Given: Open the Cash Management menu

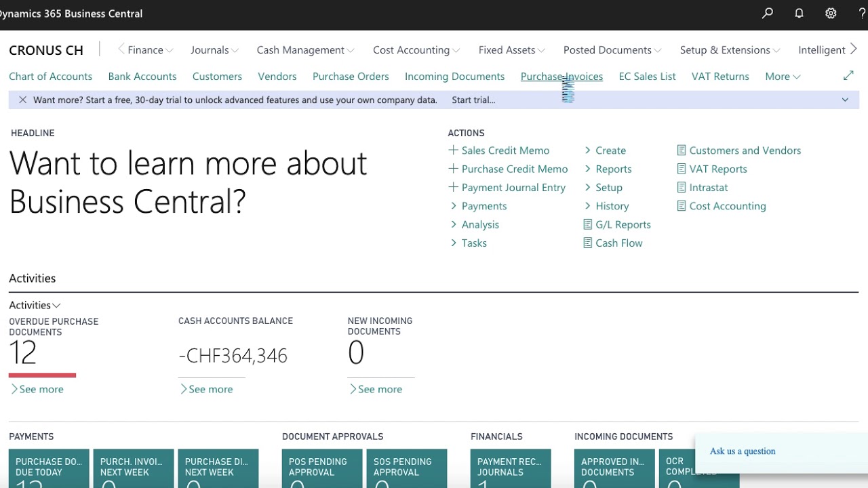Looking at the screenshot, I should [x=305, y=49].
